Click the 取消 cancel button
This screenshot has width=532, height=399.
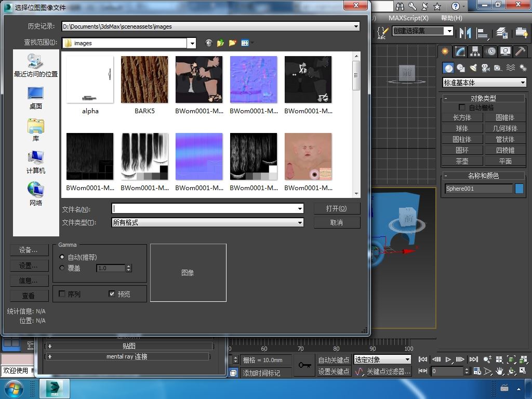[337, 222]
